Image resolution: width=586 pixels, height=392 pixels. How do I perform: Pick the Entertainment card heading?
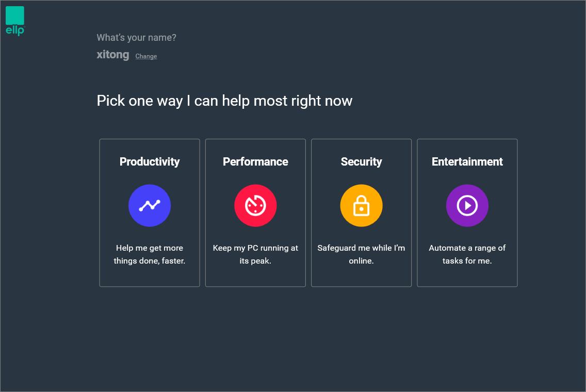467,161
